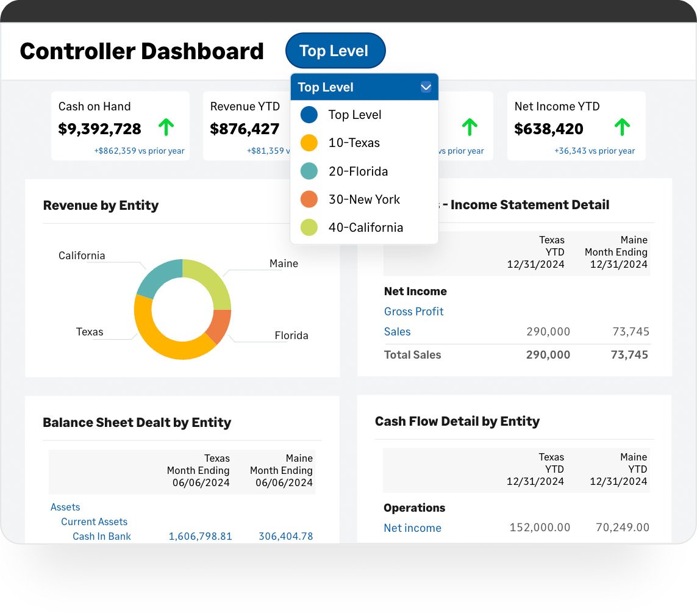Click the green 40-California circle icon

click(x=309, y=227)
